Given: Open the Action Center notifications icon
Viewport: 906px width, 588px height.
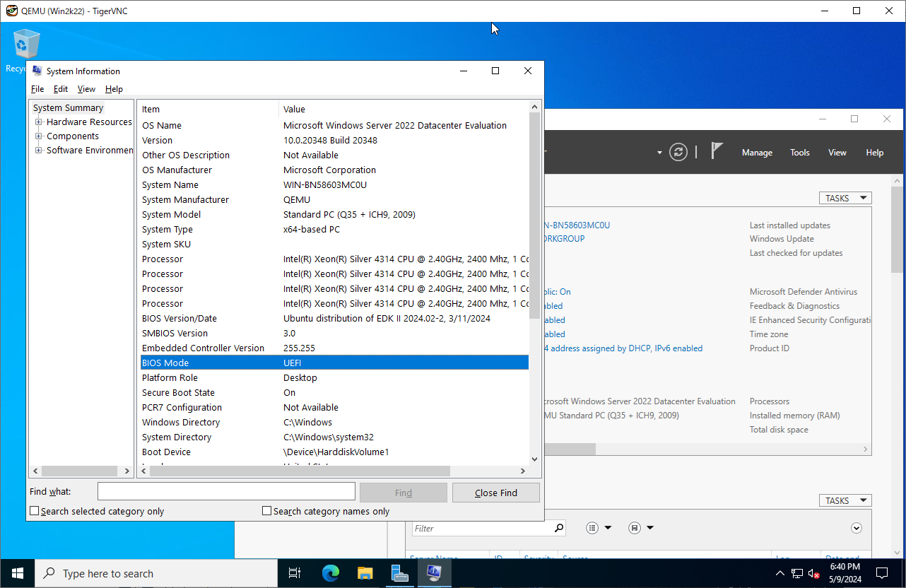Looking at the screenshot, I should point(882,573).
